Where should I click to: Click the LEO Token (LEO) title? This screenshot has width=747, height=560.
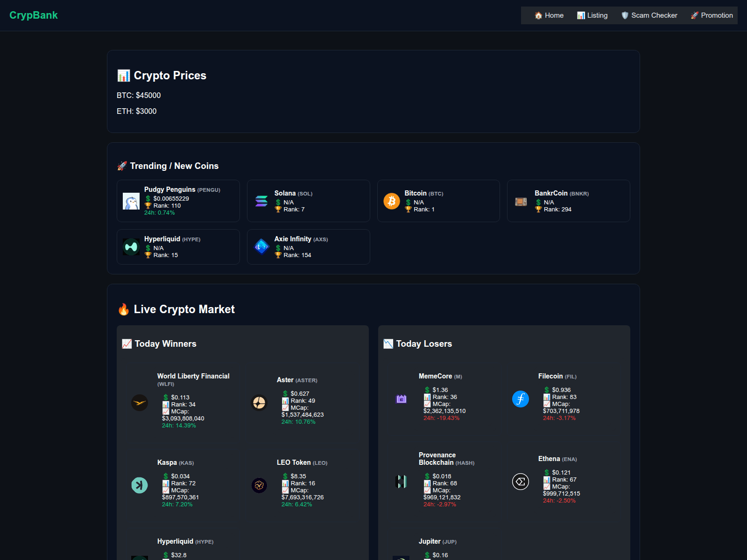coord(302,462)
